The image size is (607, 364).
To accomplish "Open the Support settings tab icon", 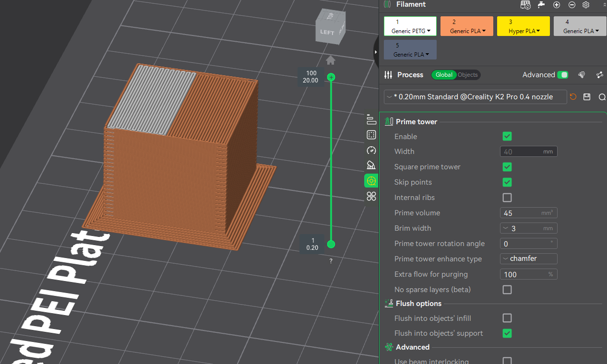I will (x=371, y=165).
